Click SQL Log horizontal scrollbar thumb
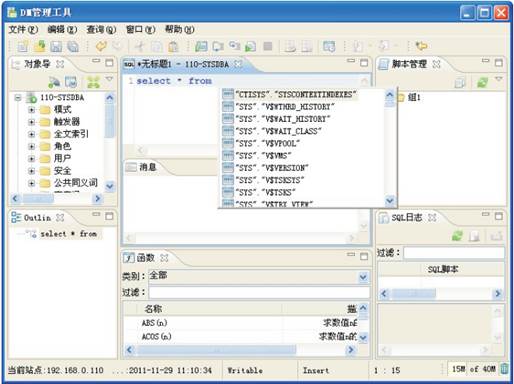The width and height of the screenshot is (514, 384). [413, 293]
